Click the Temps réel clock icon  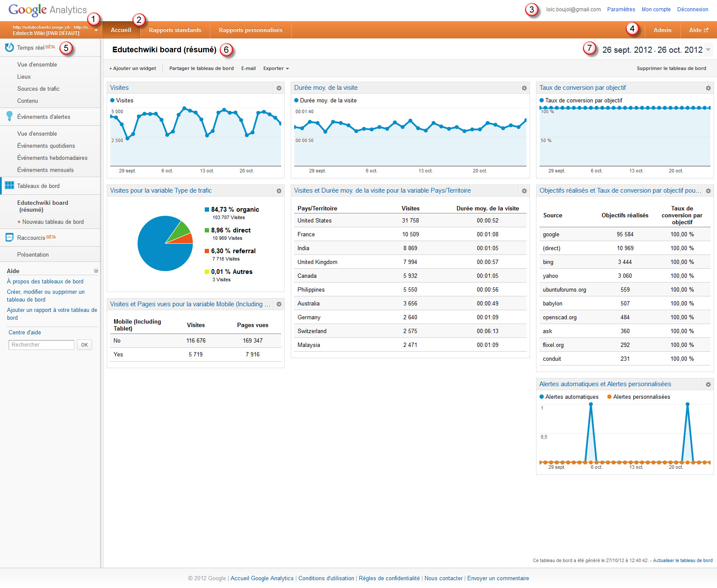click(9, 48)
